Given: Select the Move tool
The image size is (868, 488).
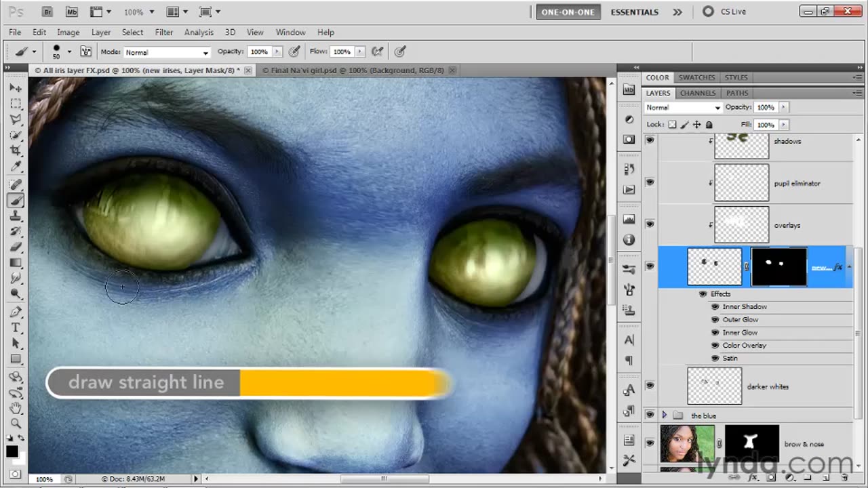Looking at the screenshot, I should tap(16, 88).
